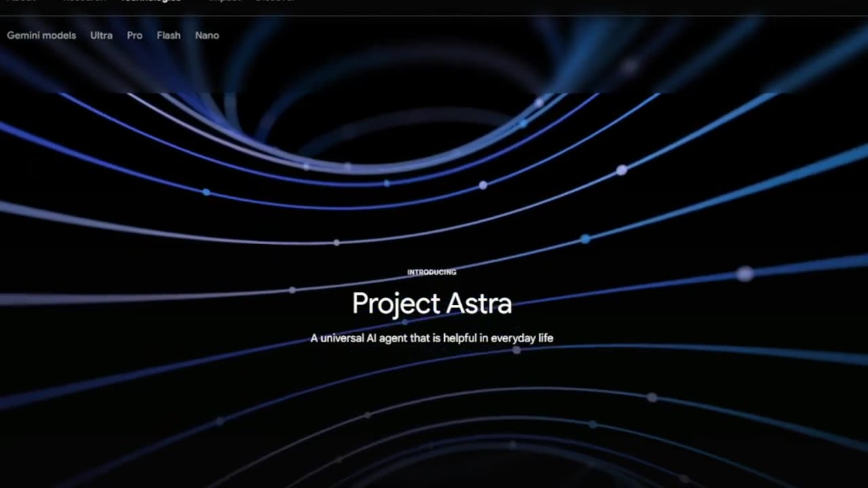This screenshot has width=868, height=488.
Task: Select the Pro model tab
Action: [134, 35]
